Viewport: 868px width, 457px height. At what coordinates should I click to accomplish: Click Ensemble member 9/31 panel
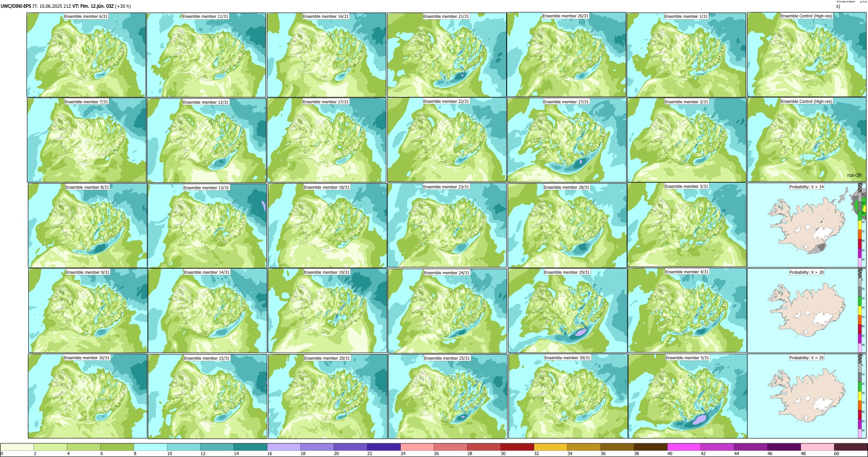click(x=88, y=311)
